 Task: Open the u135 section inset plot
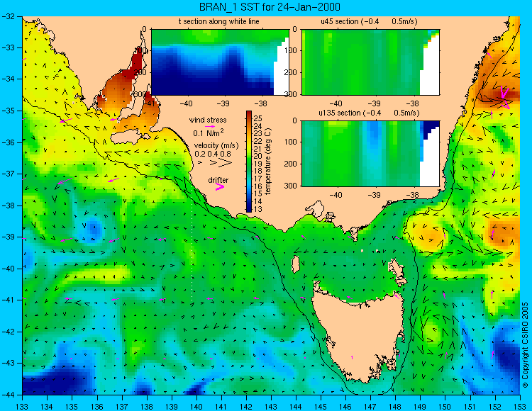tap(370, 154)
